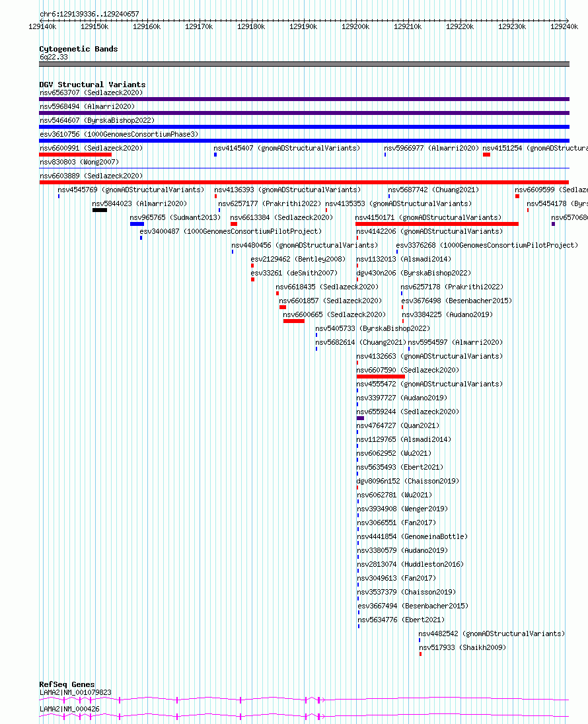The image size is (588, 724).
Task: Click the esv3376268 pilot project label
Action: 487,245
